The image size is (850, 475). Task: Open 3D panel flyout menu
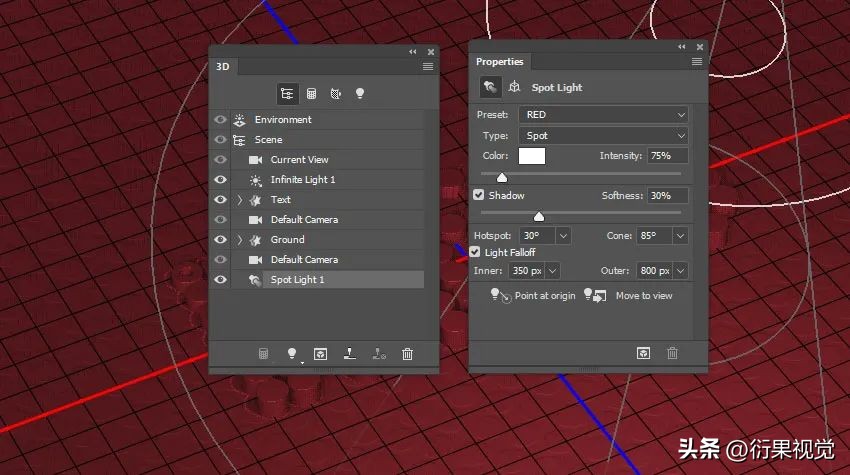coord(428,66)
